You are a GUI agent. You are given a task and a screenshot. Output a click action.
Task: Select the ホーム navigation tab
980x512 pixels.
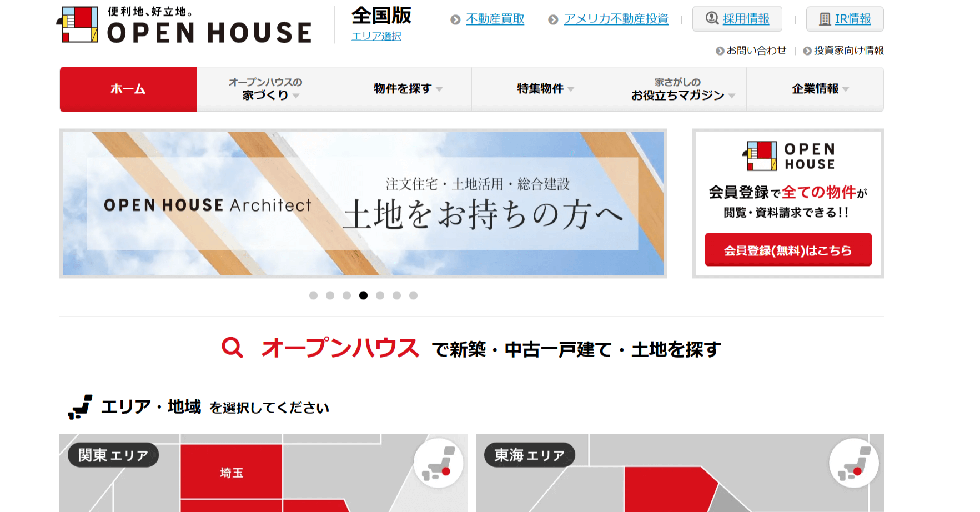pos(128,89)
